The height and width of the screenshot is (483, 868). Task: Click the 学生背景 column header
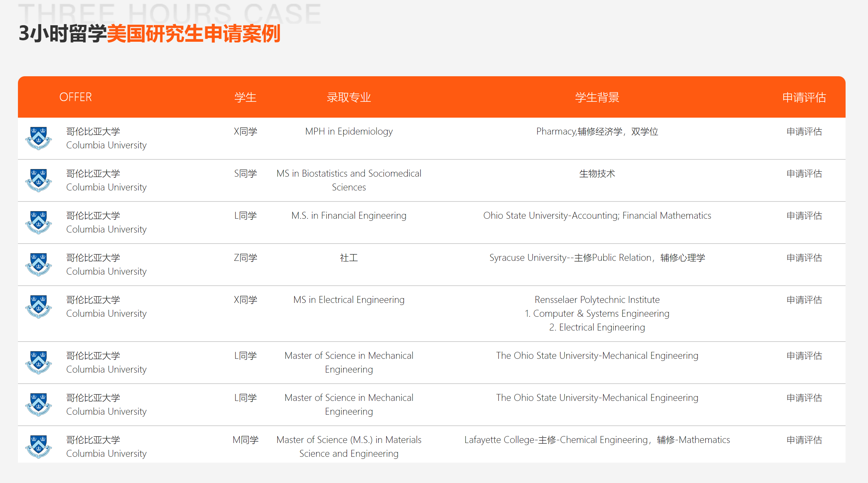[x=597, y=97]
